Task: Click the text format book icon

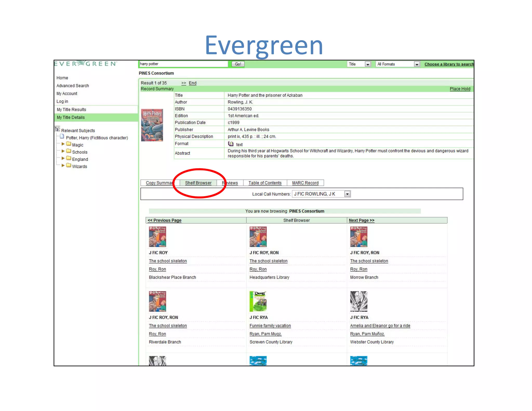Action: (231, 144)
